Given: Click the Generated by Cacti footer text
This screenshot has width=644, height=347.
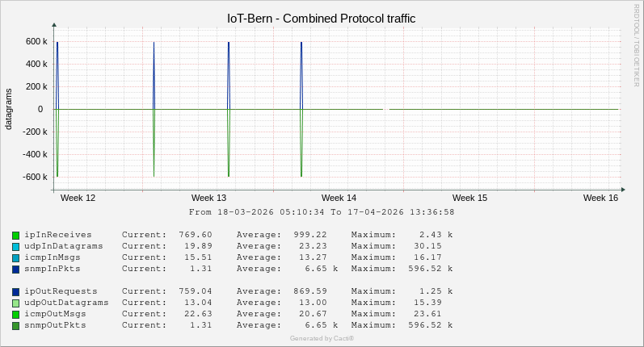Looking at the screenshot, I should pos(322,338).
